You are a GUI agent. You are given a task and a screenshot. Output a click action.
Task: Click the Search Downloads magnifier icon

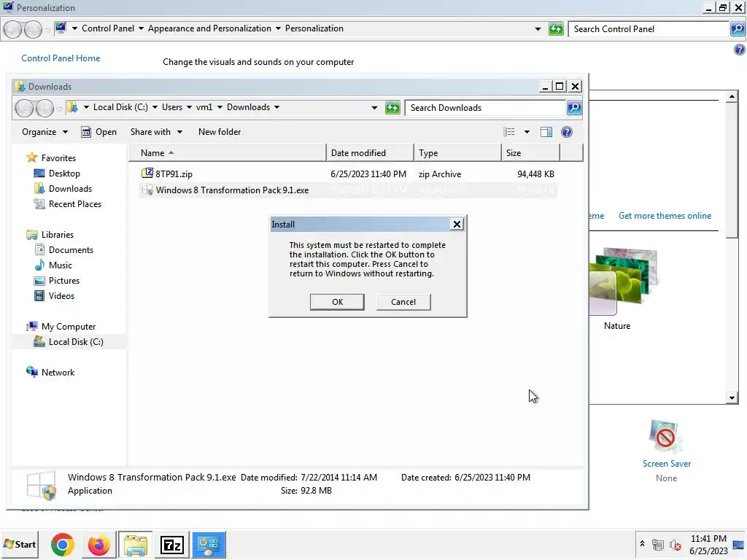pyautogui.click(x=574, y=108)
